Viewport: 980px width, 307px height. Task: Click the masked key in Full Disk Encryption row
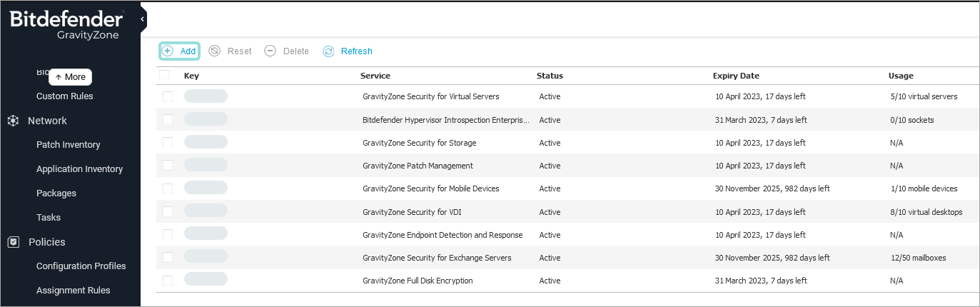click(x=206, y=279)
